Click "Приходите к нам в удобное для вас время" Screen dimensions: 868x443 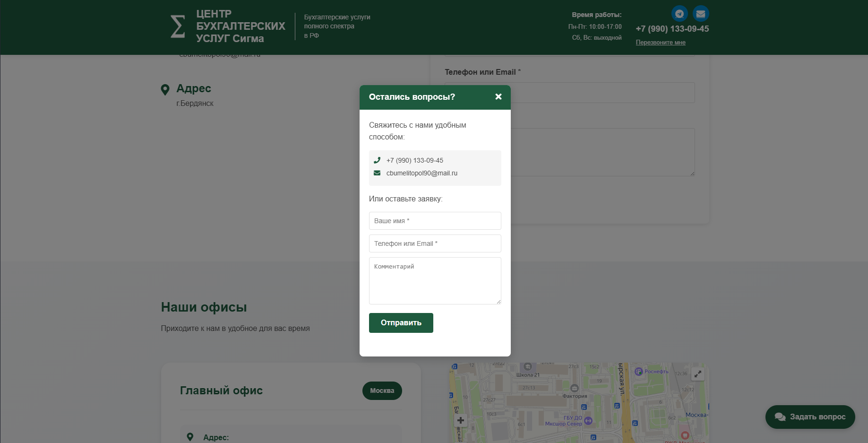point(235,329)
